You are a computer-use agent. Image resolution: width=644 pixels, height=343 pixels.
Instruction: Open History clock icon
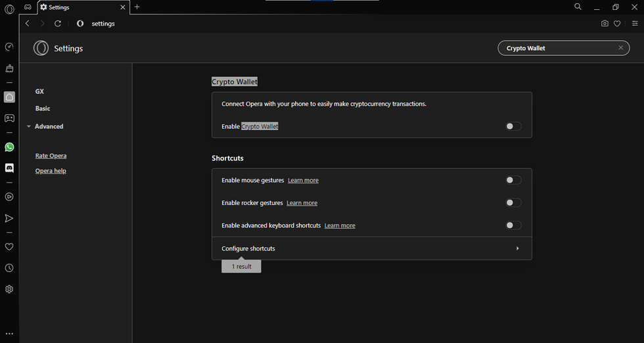coord(9,268)
